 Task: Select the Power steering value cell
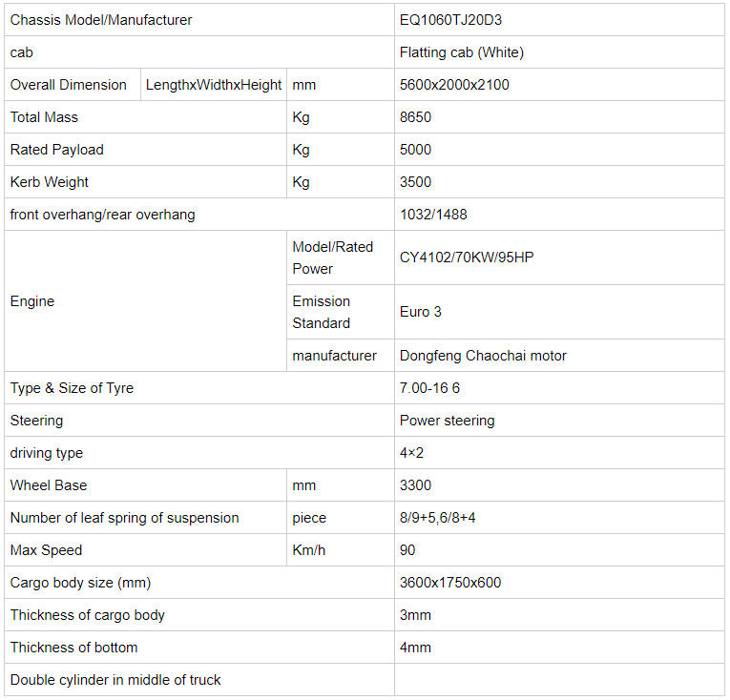(447, 421)
